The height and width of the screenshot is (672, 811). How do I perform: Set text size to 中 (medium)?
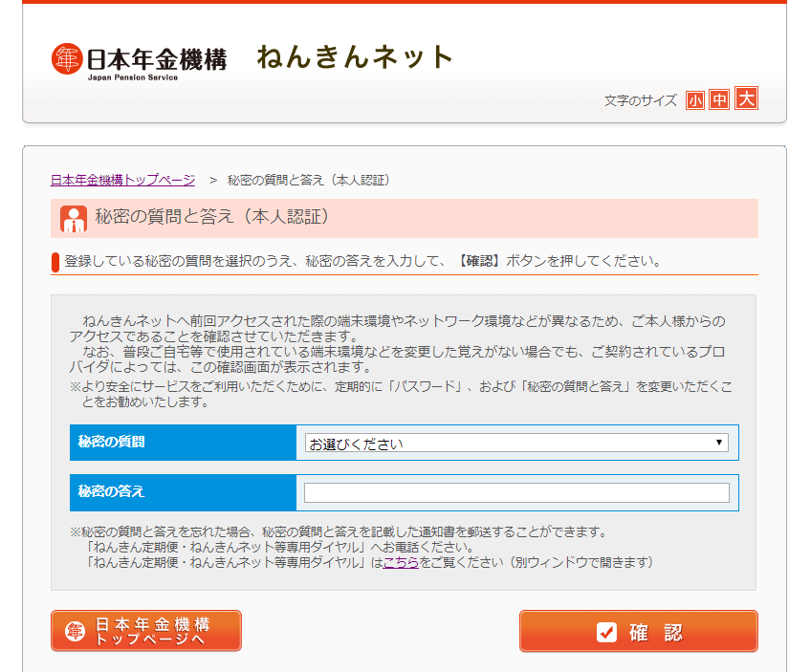click(x=719, y=99)
